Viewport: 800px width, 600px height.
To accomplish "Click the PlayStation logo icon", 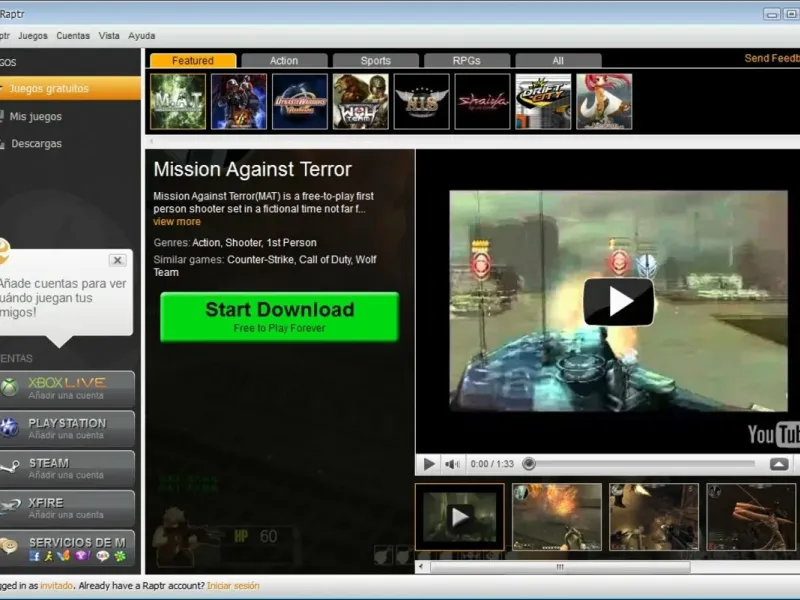I will [x=9, y=428].
